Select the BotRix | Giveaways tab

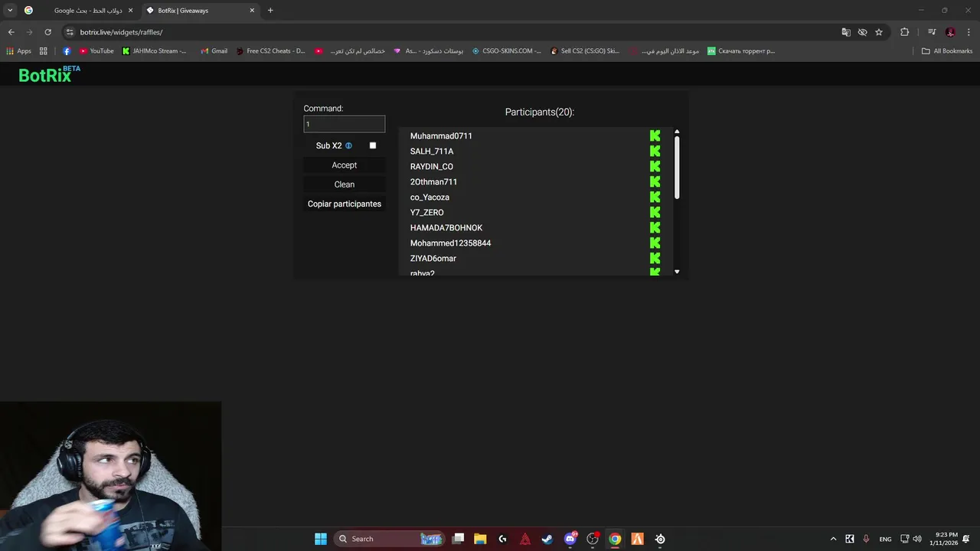199,11
